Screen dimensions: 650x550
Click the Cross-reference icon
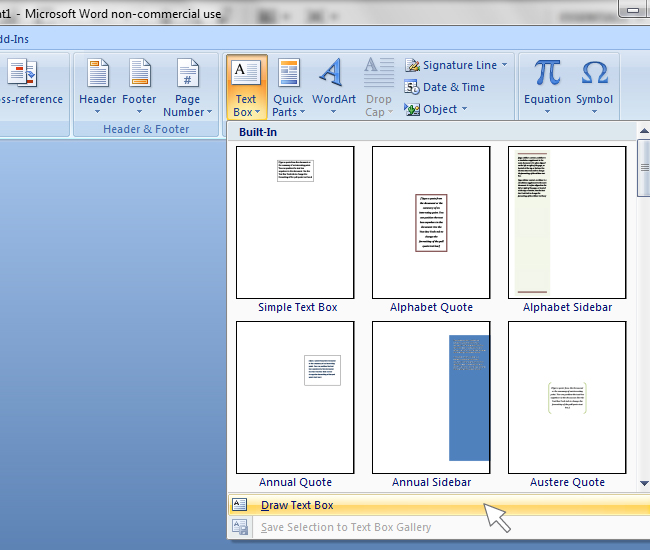point(22,73)
